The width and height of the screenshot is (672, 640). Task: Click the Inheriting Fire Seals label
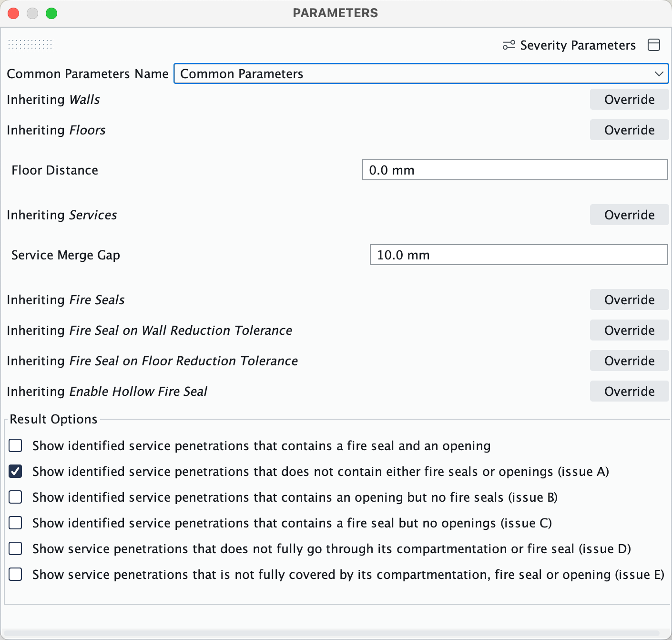pyautogui.click(x=66, y=300)
